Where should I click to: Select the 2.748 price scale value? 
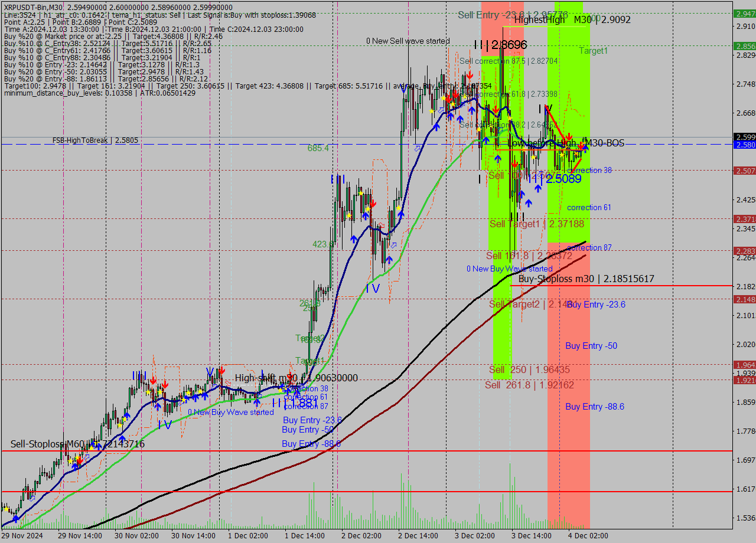tap(745, 84)
